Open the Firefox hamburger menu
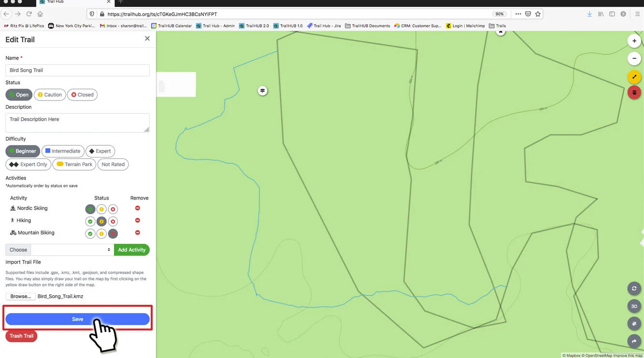Image resolution: width=644 pixels, height=358 pixels. [637, 14]
